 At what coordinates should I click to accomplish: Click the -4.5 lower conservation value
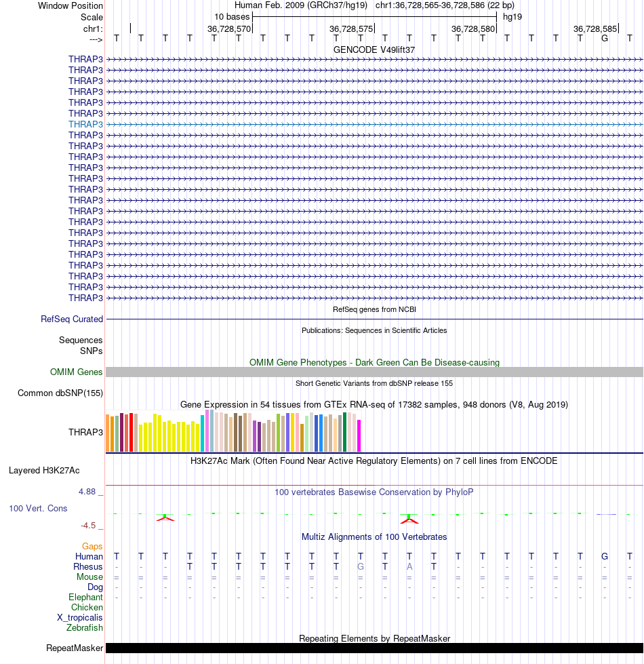[x=88, y=526]
